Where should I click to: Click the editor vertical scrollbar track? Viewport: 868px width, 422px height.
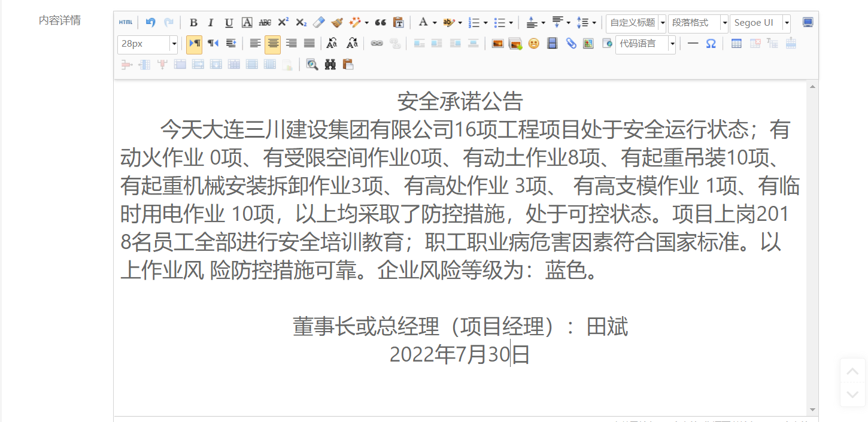coord(812,248)
